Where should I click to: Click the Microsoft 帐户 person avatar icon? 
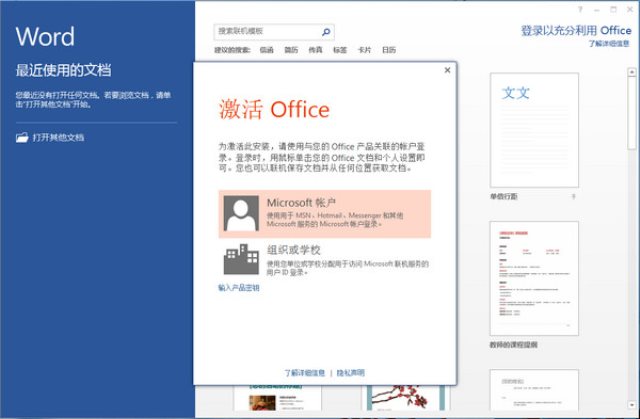point(241,213)
